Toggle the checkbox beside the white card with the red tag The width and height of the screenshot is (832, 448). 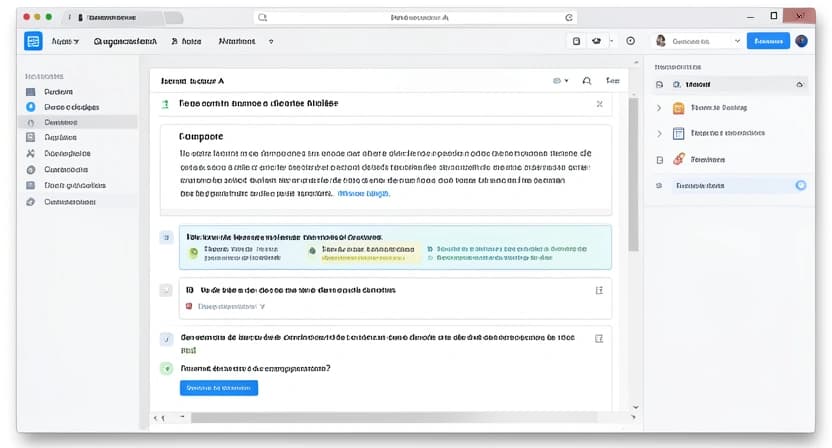point(166,290)
